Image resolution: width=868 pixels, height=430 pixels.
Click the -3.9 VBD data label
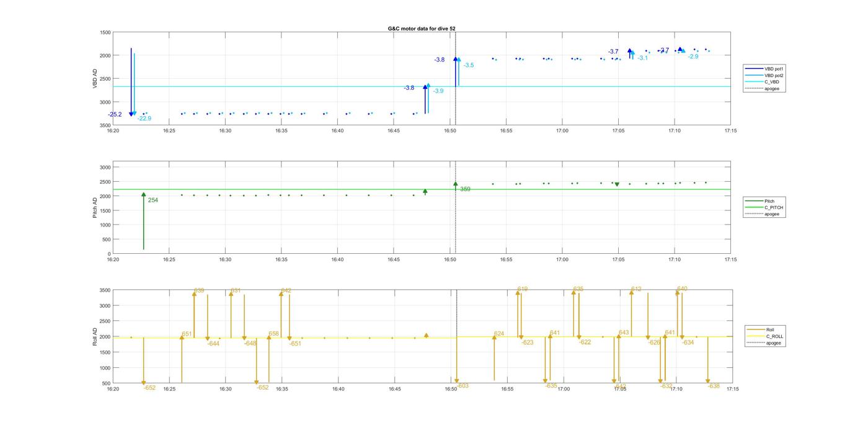(438, 91)
